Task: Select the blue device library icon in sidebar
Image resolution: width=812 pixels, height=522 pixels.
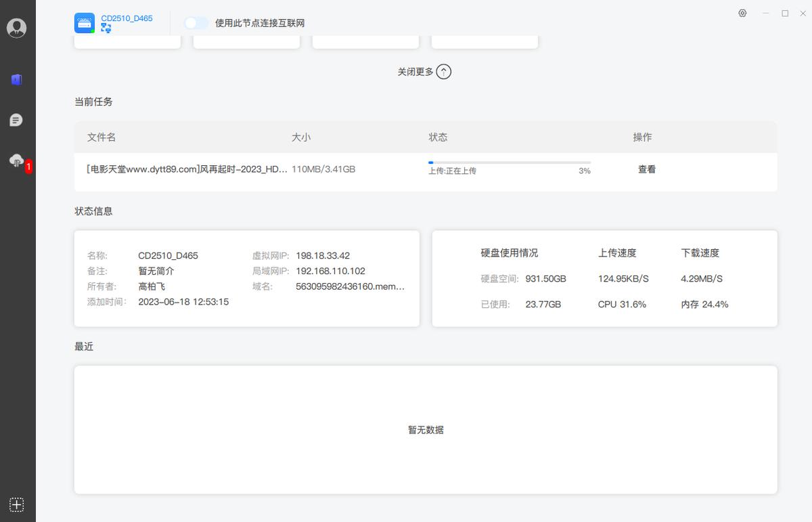Action: (x=17, y=79)
